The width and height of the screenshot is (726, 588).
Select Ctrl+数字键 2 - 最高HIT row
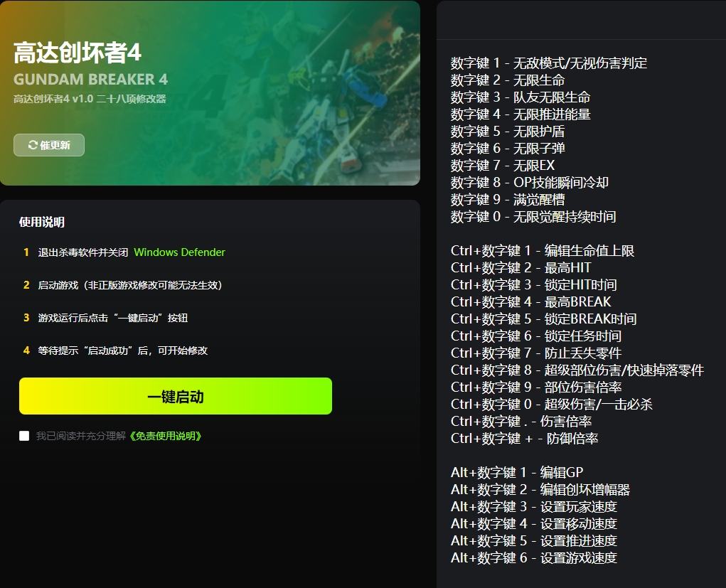tap(521, 267)
